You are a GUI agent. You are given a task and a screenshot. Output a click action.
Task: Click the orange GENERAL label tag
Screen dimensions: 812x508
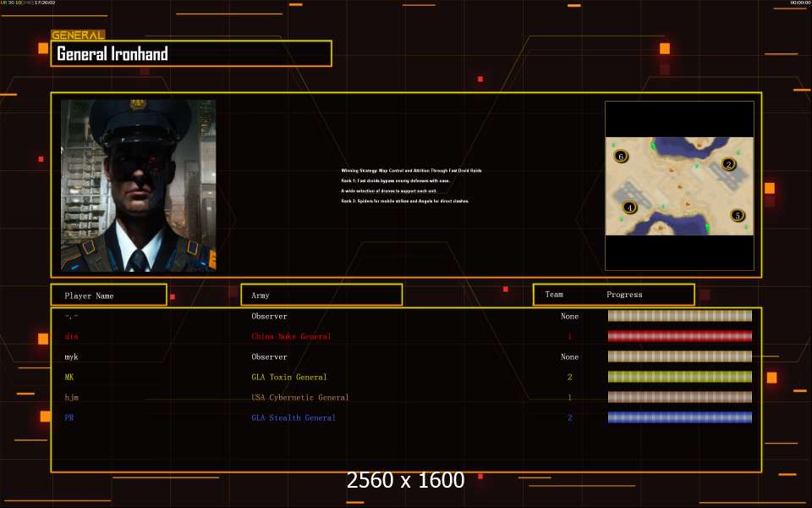pos(78,35)
